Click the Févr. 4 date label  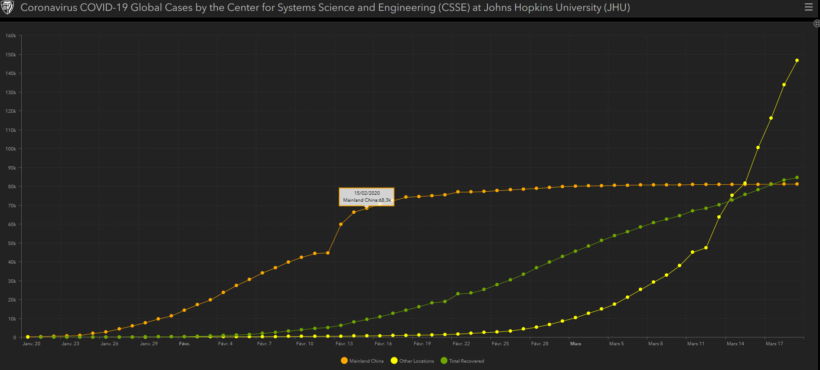[x=225, y=344]
